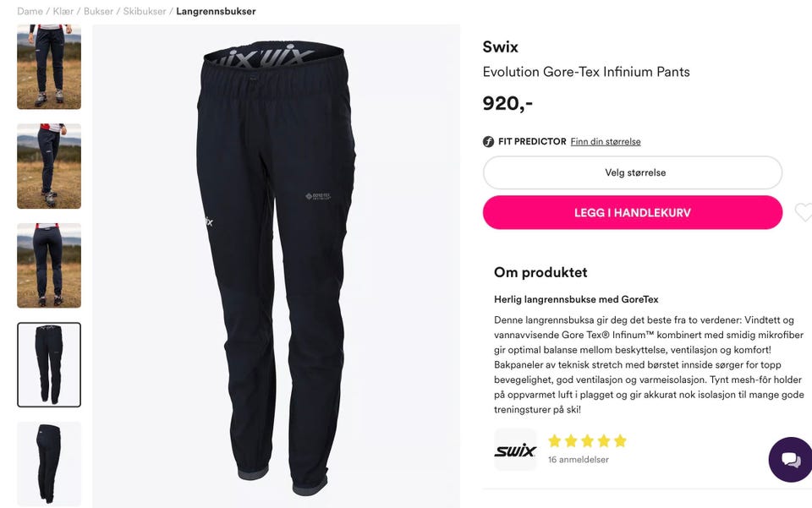Select the highlighted product front thumbnail

pos(49,364)
